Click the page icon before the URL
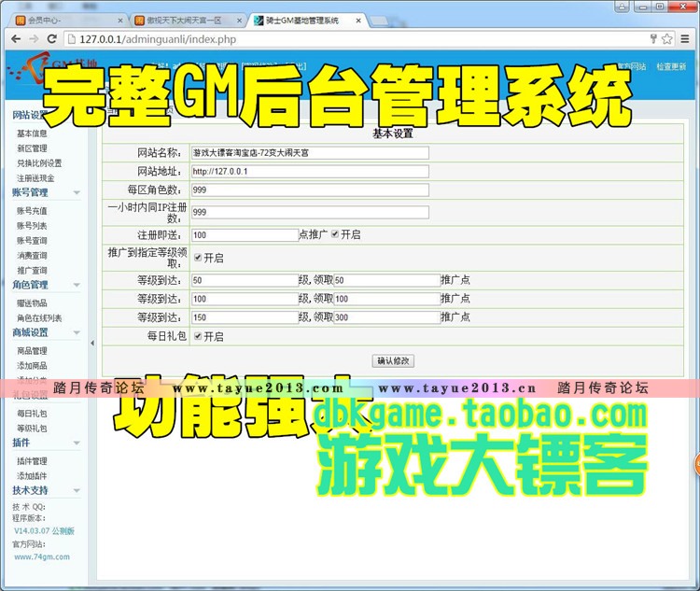Viewport: 700px width, 591px height. (x=71, y=39)
